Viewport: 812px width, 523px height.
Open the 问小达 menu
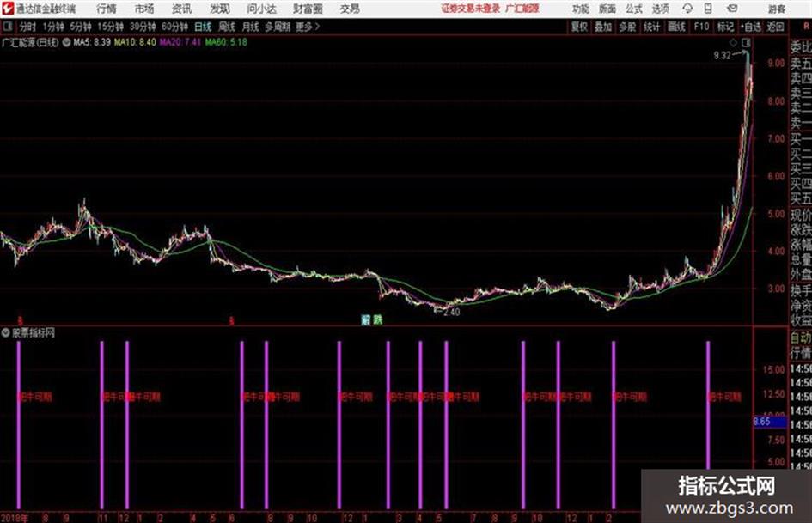pos(261,9)
